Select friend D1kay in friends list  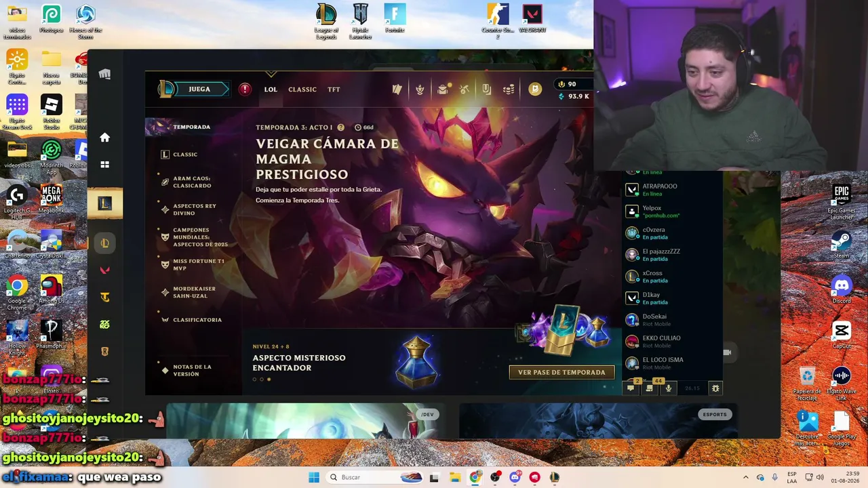pyautogui.click(x=672, y=298)
